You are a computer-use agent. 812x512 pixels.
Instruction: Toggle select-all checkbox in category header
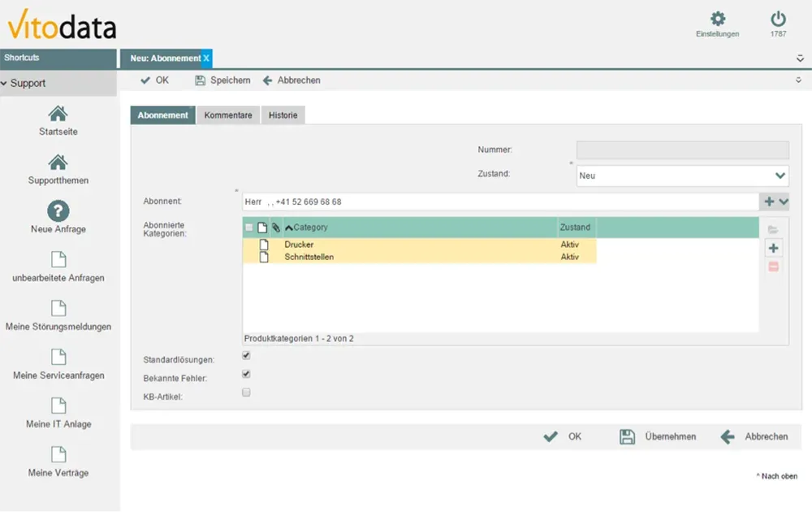pyautogui.click(x=249, y=228)
